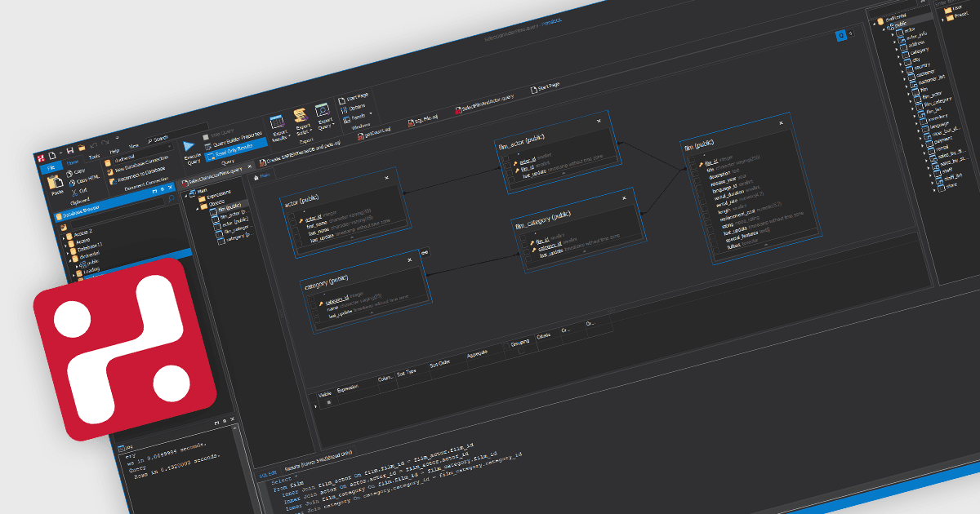980x514 pixels.
Task: Click the search icon in Database Browser
Action: tap(171, 198)
